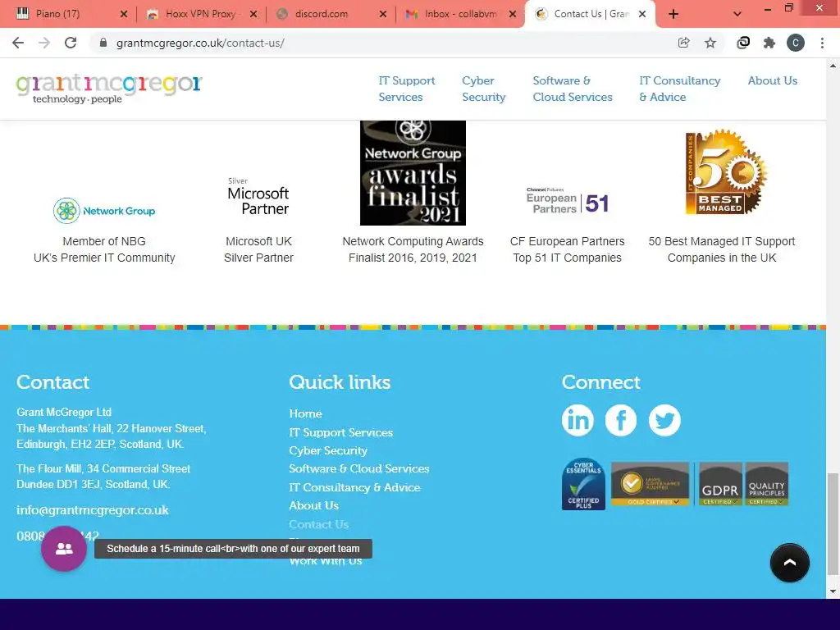This screenshot has width=840, height=630.
Task: Click the About Us quick link
Action: [314, 505]
